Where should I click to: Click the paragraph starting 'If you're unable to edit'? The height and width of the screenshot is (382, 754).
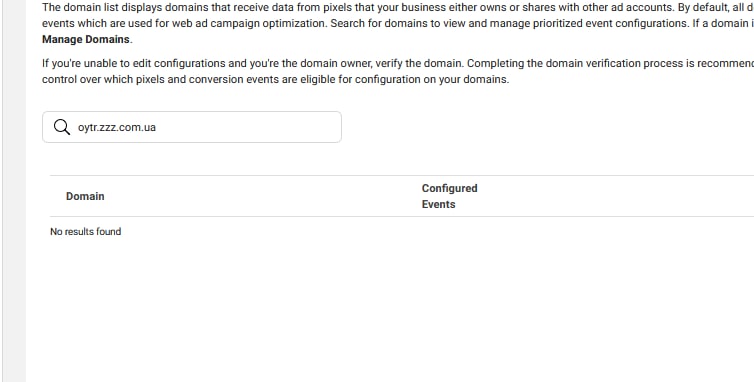tap(398, 71)
